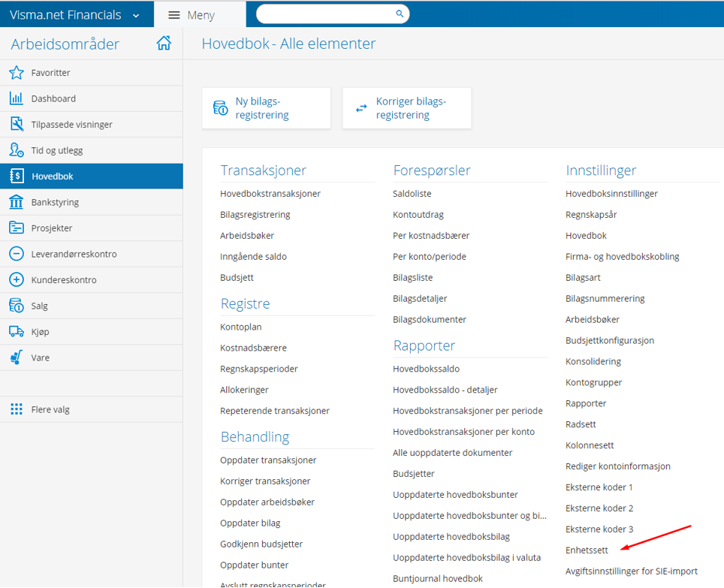Open Inngående saldo link
724x588 pixels.
253,257
